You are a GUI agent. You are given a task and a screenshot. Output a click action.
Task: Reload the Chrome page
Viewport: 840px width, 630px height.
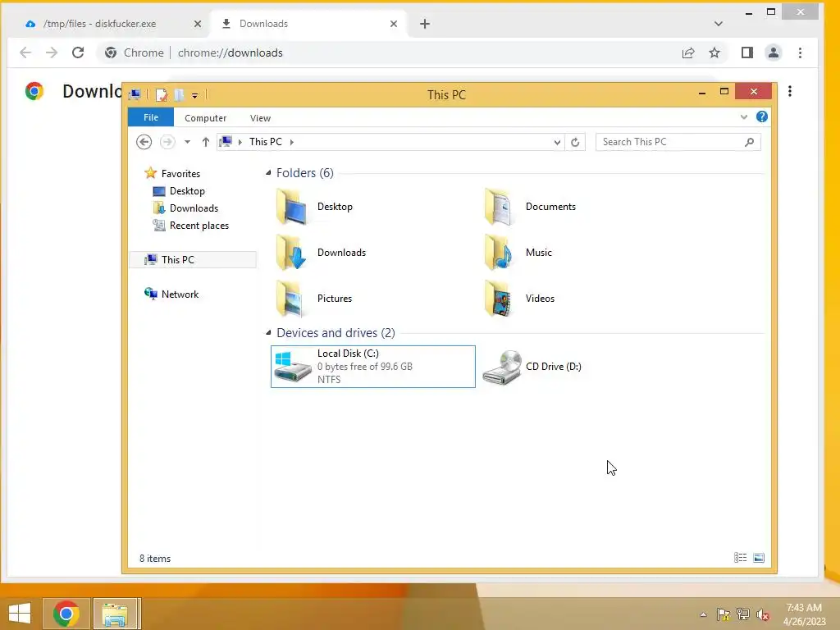point(78,52)
